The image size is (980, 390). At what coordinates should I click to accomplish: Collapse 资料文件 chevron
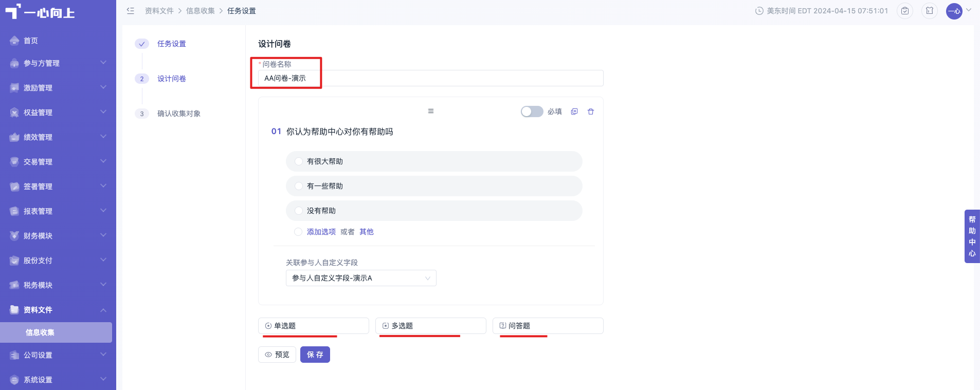[x=103, y=310]
